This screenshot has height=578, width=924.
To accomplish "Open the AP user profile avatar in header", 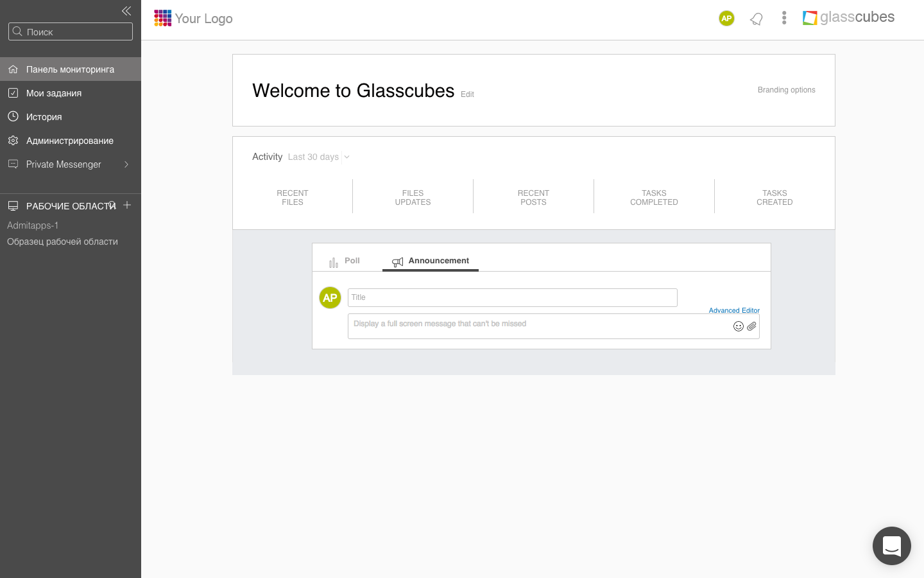I will (726, 18).
